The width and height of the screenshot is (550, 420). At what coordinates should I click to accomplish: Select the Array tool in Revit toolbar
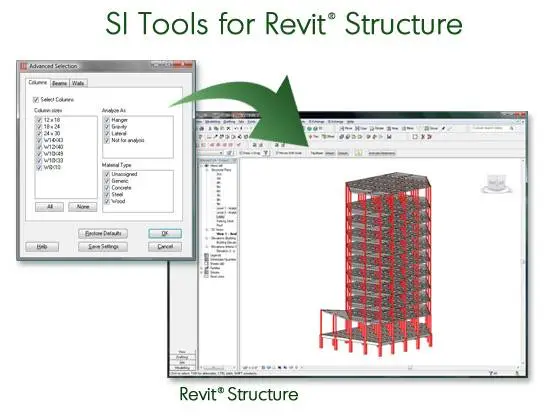pos(393,128)
